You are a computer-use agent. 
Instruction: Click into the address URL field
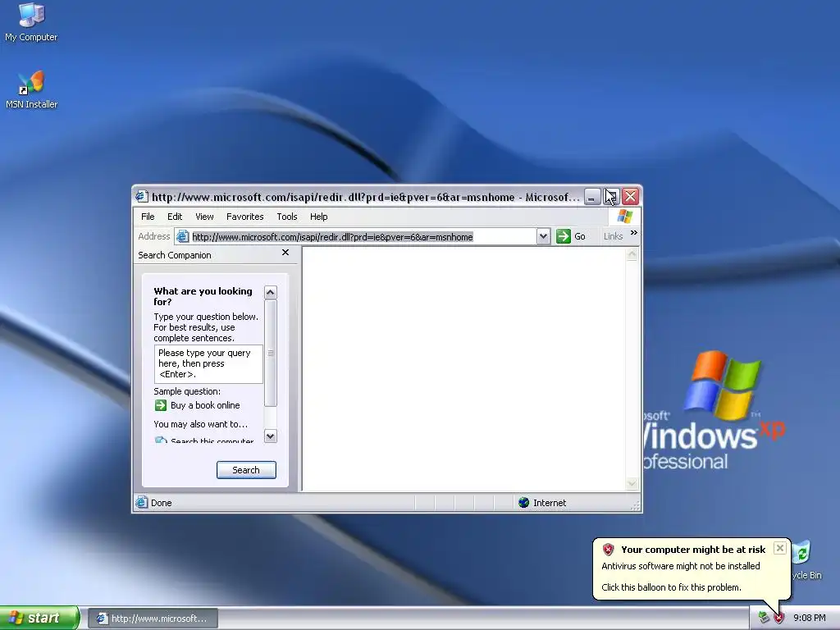(x=362, y=237)
